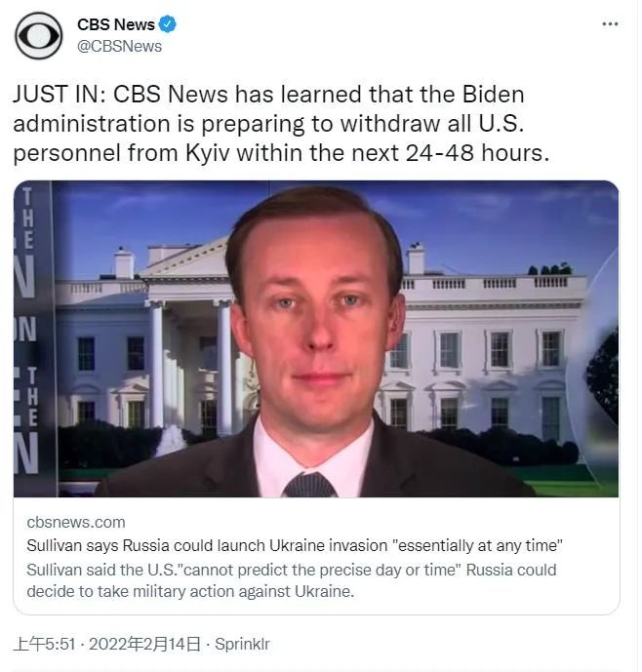Open the cbsnews.com domain link
The image size is (642, 672).
point(76,522)
